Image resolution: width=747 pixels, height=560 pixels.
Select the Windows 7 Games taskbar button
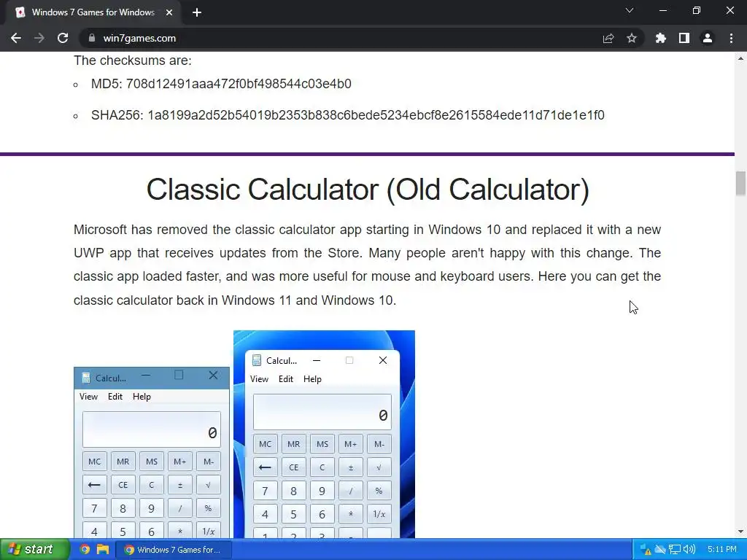click(x=174, y=550)
